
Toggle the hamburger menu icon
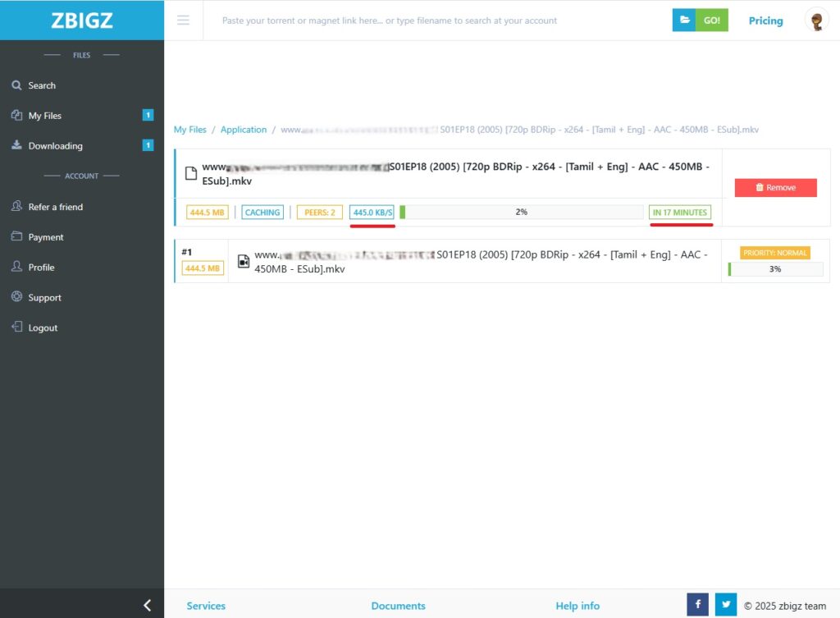(183, 21)
